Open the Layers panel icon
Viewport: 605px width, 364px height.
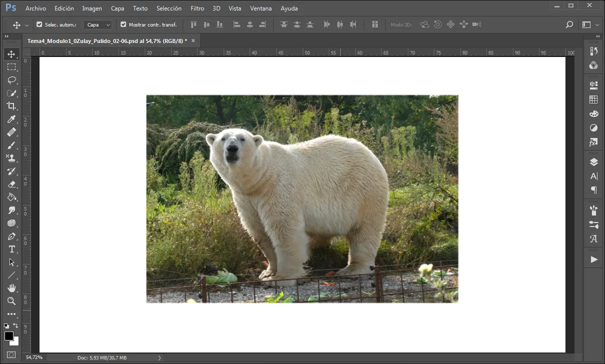click(593, 162)
